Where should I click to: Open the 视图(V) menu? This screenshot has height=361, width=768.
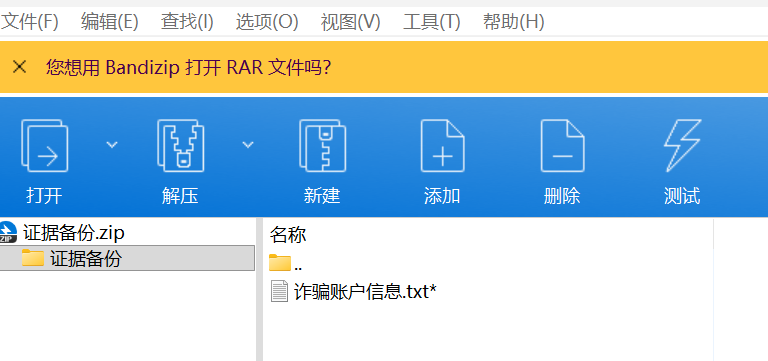tap(350, 22)
